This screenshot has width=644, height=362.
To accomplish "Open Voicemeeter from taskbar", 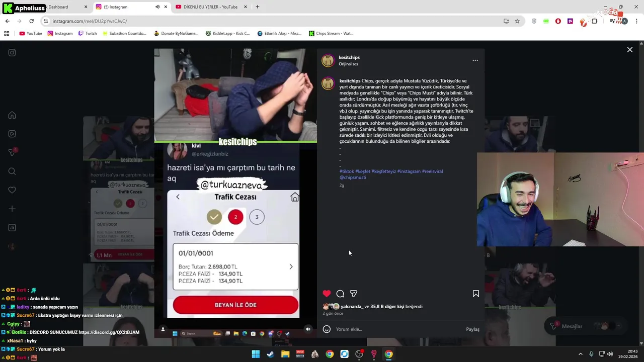I will coord(300,354).
